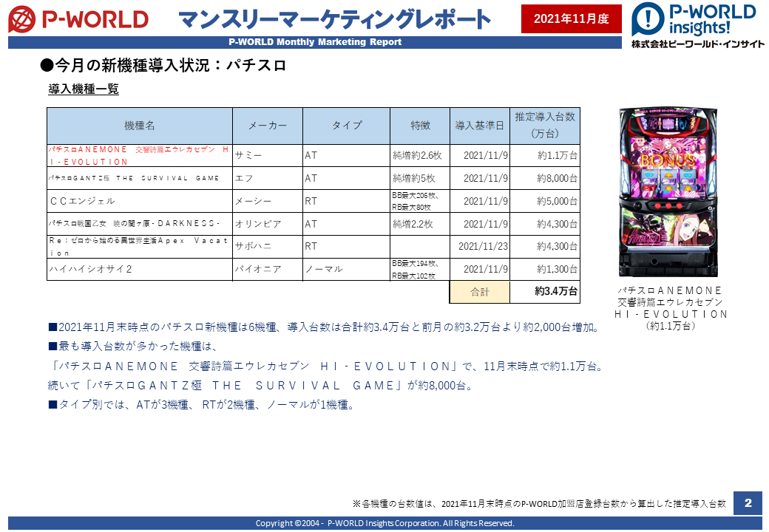Select the パチスロ戦国乙女 DARKNESS machine name cell
Screen dimensions: 769x532
(140, 224)
